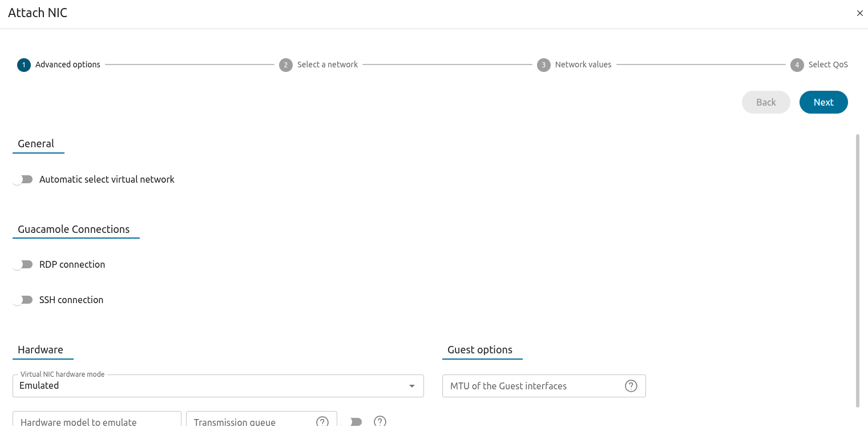
Task: Open help for MTU of the Guest interfaces
Action: [631, 386]
